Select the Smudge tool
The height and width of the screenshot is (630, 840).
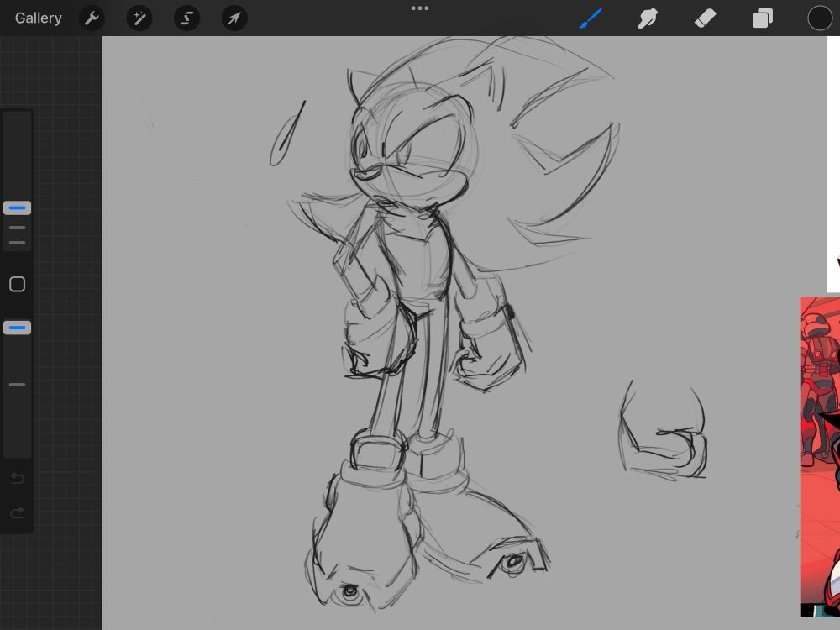click(648, 18)
